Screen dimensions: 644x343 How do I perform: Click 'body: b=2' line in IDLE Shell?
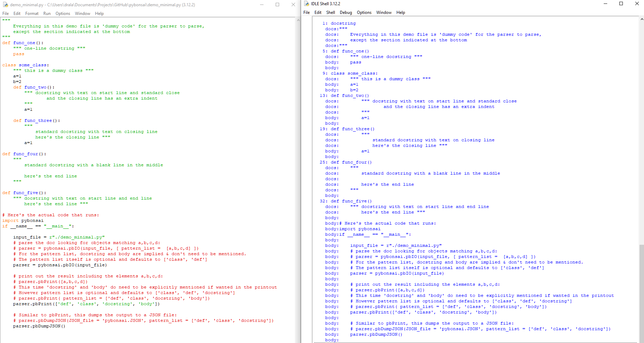342,90
